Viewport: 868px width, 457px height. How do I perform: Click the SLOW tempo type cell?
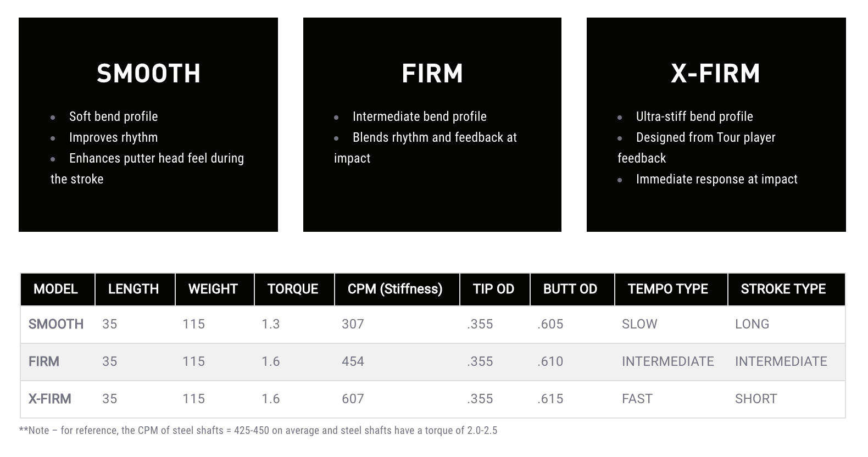[639, 324]
